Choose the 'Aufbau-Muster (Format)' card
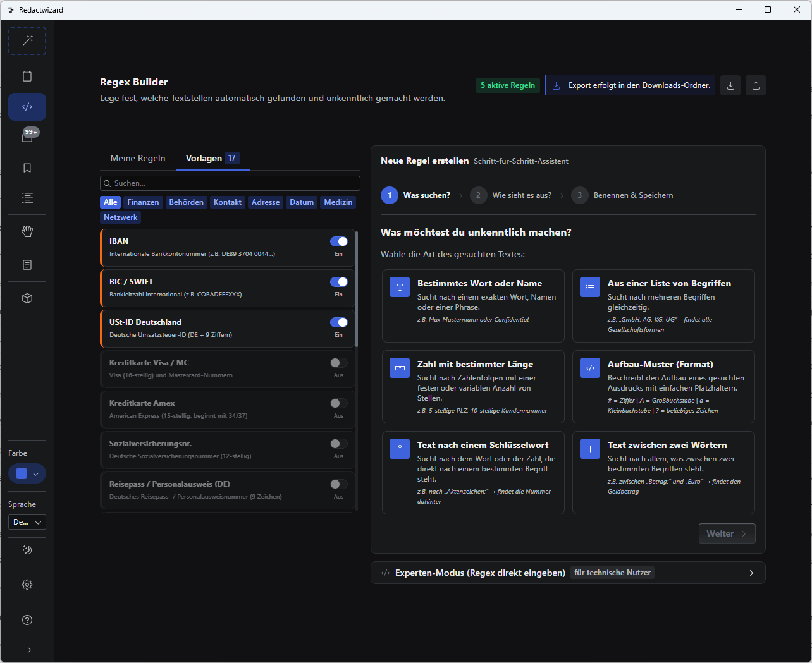The image size is (812, 663). click(663, 387)
